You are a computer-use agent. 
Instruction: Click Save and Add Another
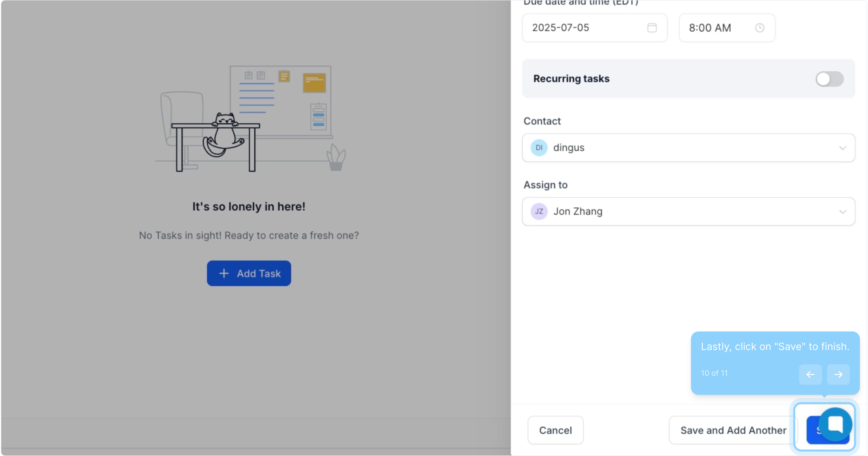click(733, 430)
